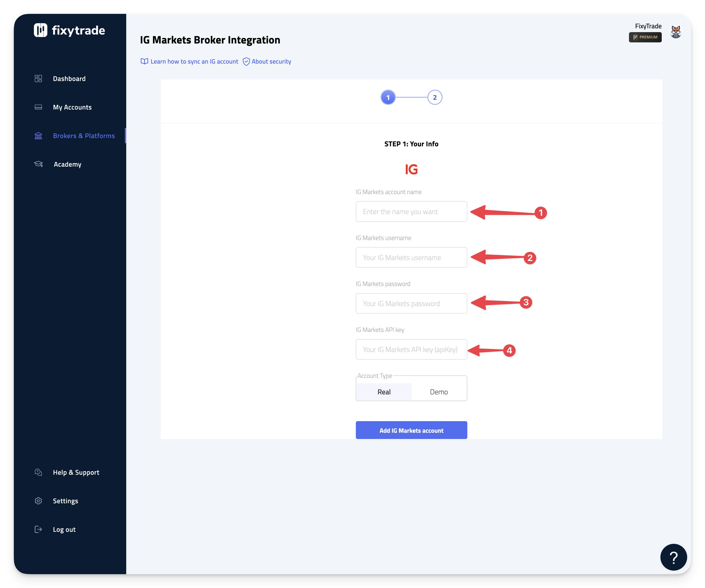Click the Log out arrow icon
705x588 pixels.
(38, 529)
